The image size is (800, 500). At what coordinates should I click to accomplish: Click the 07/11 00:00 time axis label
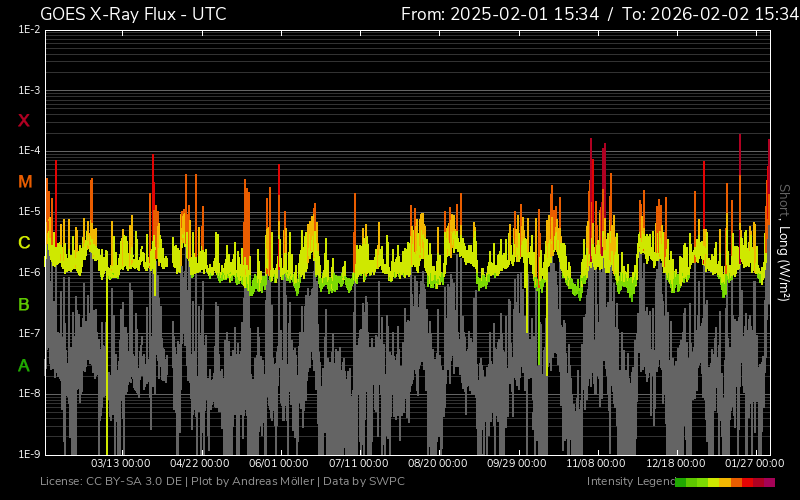pyautogui.click(x=358, y=463)
